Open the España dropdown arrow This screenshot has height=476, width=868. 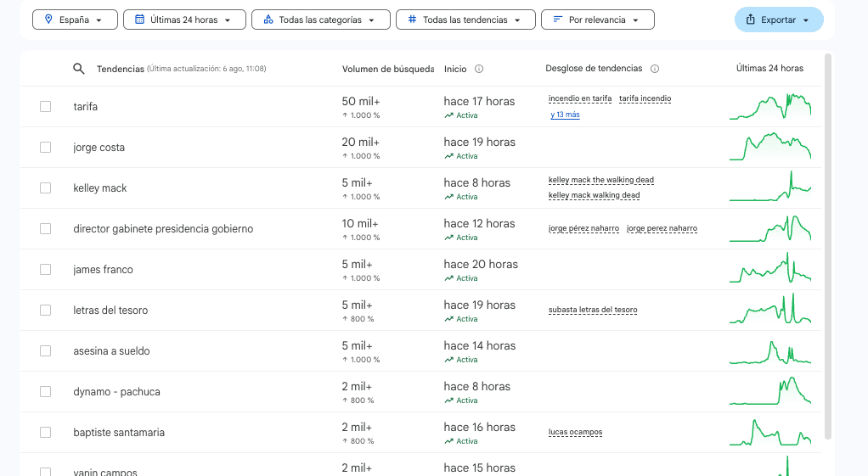(x=99, y=20)
